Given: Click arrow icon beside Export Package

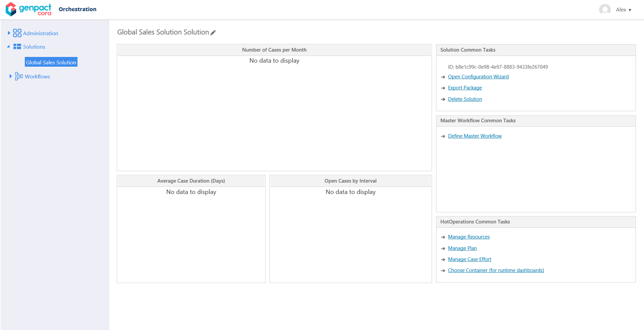Looking at the screenshot, I should (443, 88).
